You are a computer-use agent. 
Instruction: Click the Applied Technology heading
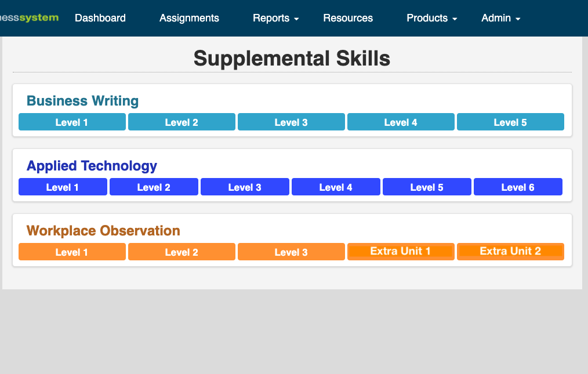92,166
